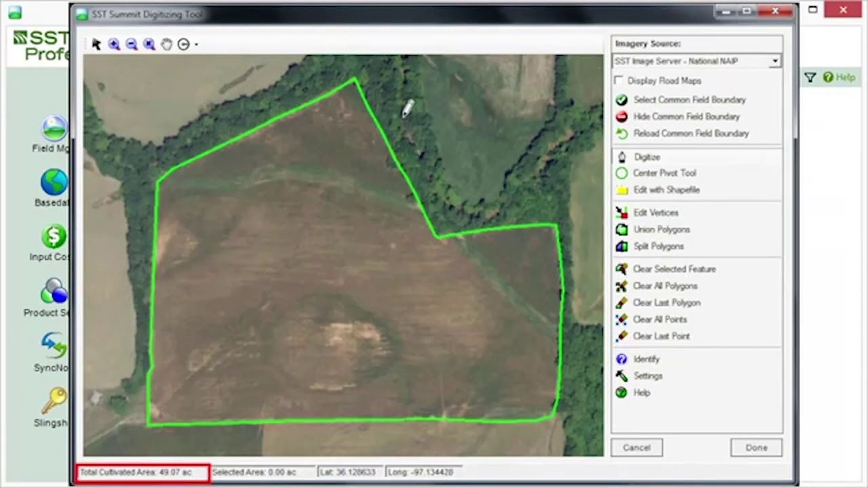
Task: Click the Cancel button
Action: pos(637,447)
